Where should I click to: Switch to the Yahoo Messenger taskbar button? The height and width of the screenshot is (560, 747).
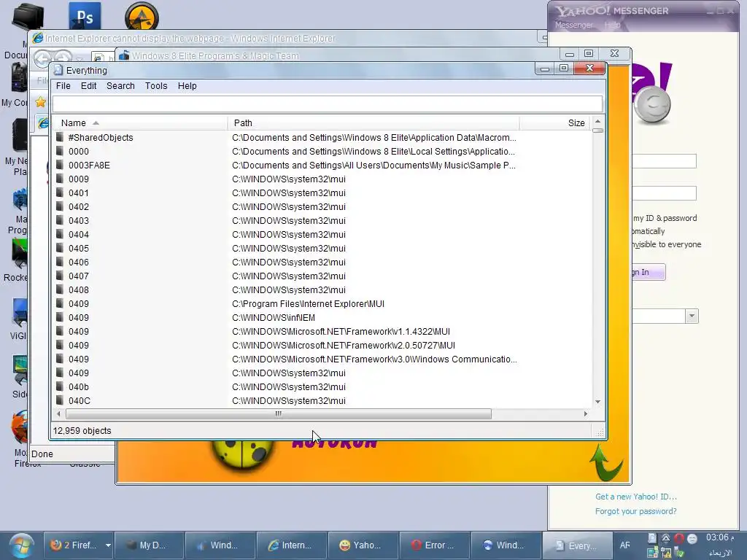pyautogui.click(x=363, y=545)
